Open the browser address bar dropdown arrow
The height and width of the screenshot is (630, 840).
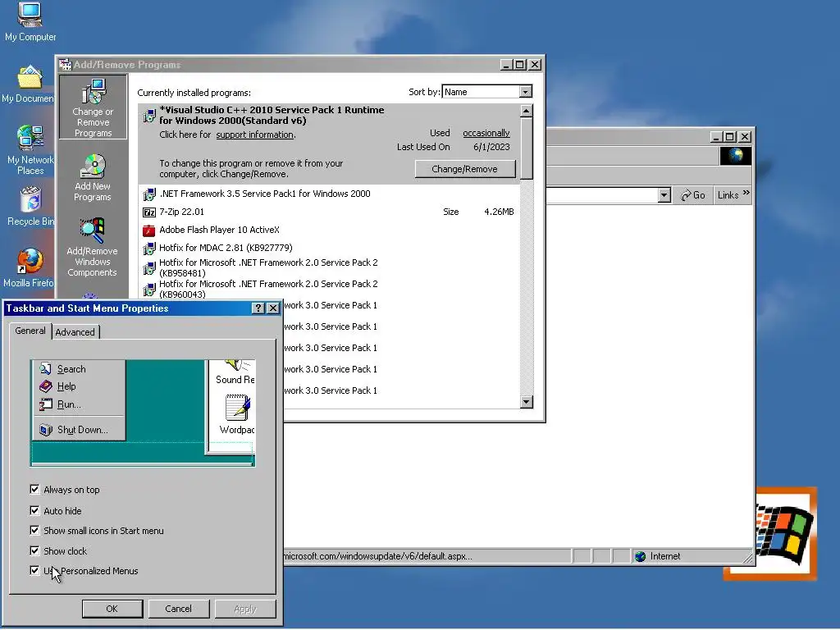pos(664,195)
